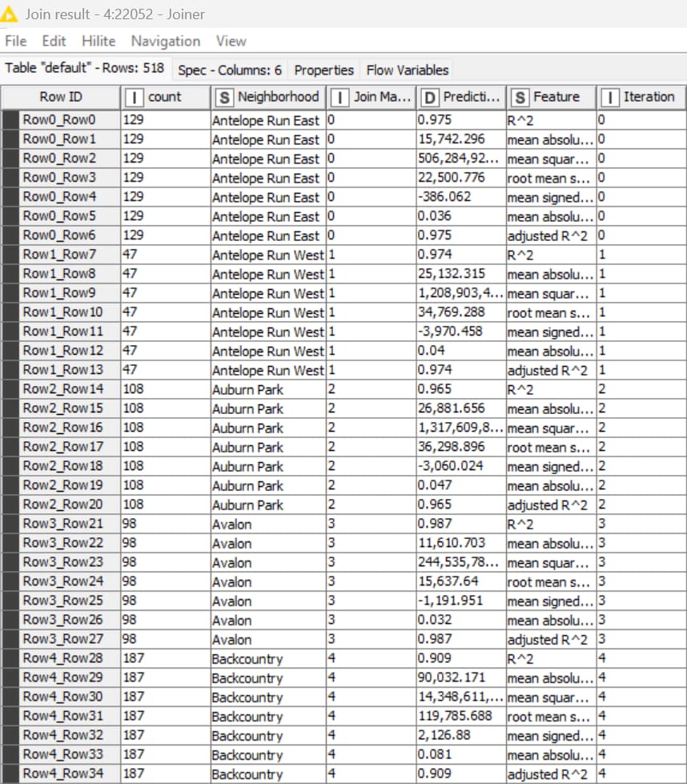687x784 pixels.
Task: Switch to the Flow Variables tab
Action: pyautogui.click(x=407, y=70)
